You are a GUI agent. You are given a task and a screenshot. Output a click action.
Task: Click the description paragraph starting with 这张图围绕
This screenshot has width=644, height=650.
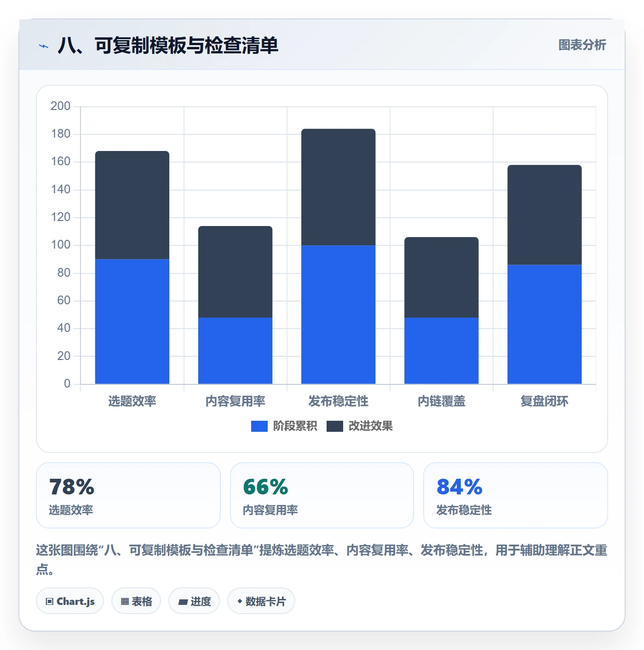click(x=322, y=559)
